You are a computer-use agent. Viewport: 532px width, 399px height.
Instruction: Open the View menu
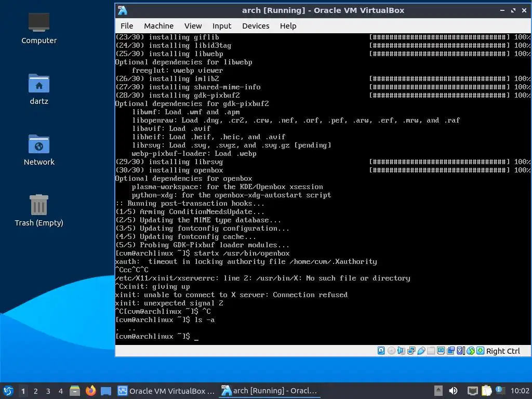[x=193, y=26]
